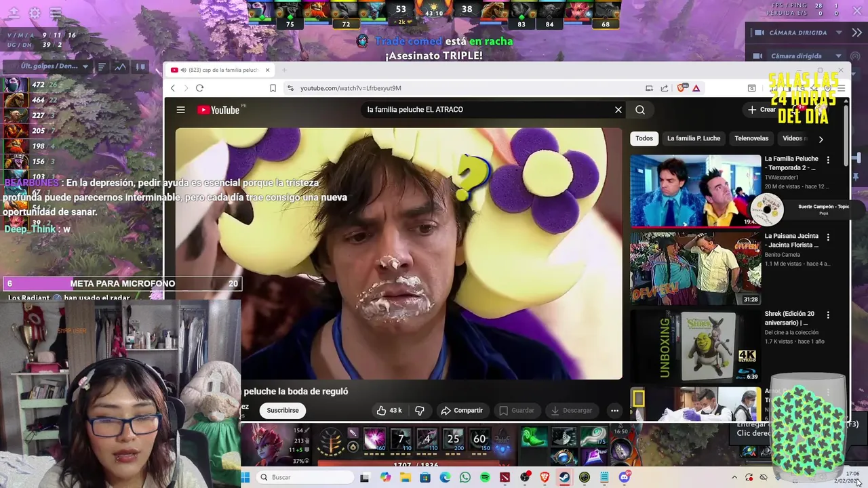The height and width of the screenshot is (488, 868).
Task: Click the cast/screen icon in address bar
Action: [x=649, y=88]
